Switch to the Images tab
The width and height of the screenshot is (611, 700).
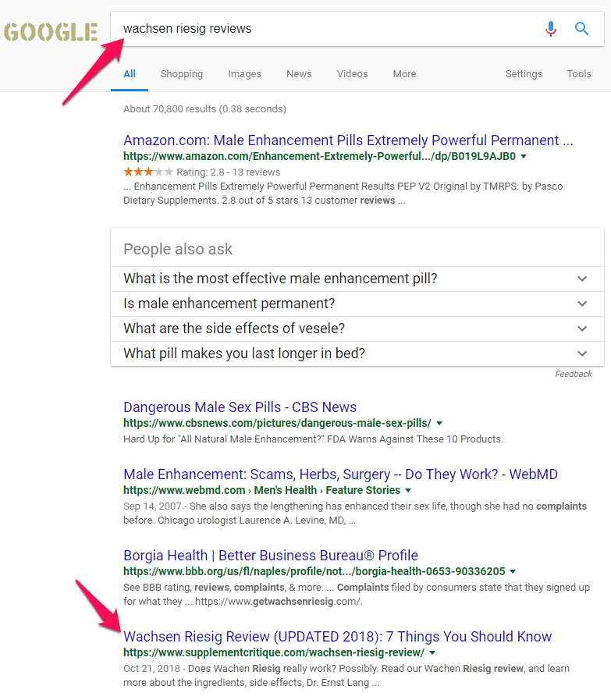tap(244, 73)
